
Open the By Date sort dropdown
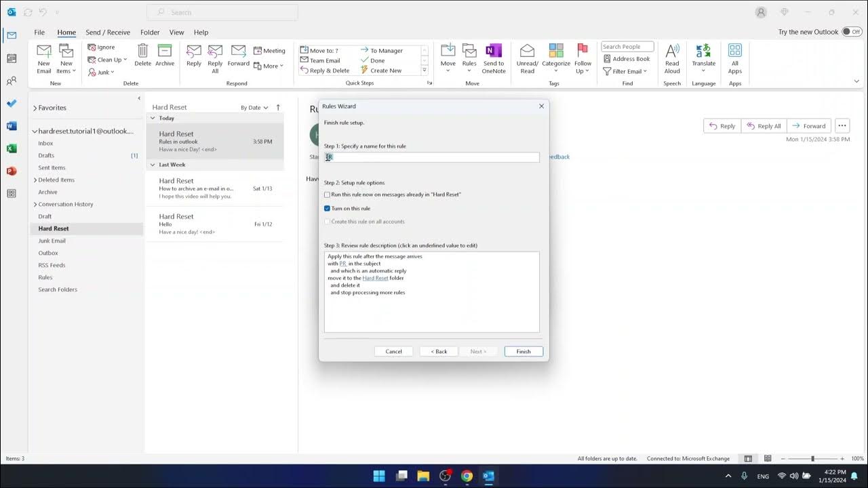click(x=254, y=107)
